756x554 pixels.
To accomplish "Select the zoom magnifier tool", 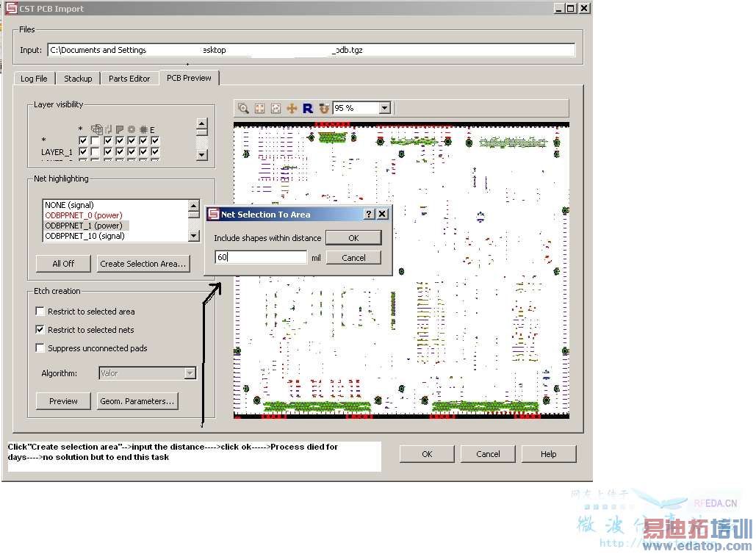I will point(243,109).
